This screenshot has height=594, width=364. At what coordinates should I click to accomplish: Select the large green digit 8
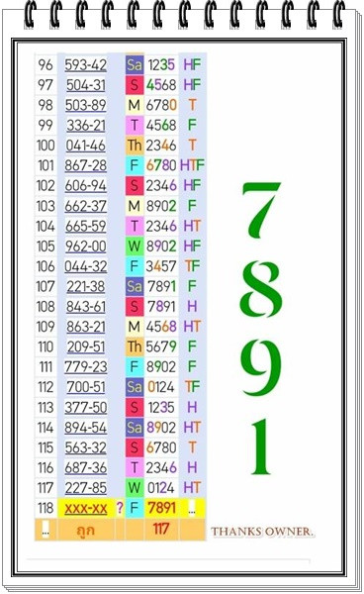click(x=261, y=289)
